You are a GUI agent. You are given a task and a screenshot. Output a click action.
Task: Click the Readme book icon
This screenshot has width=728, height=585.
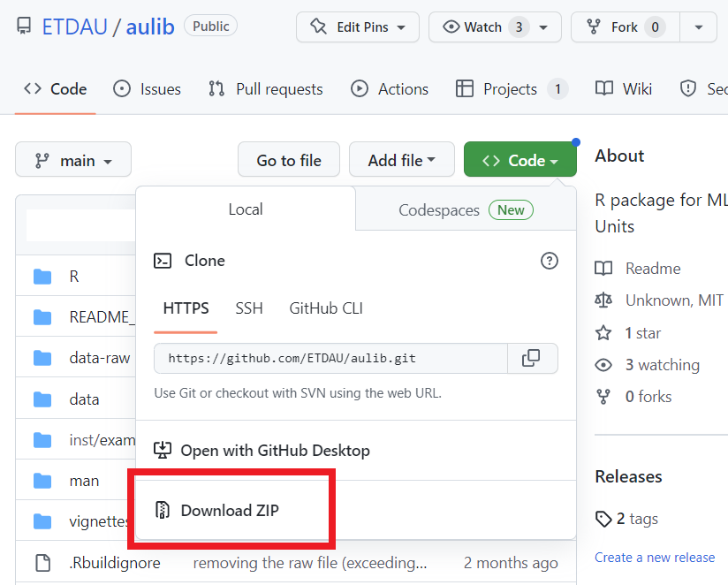click(603, 269)
